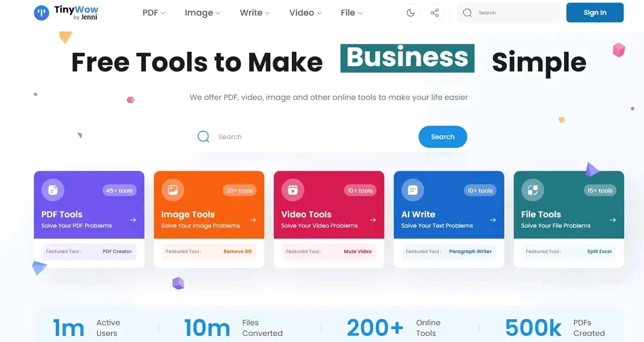Open the Remove BG featured tool
644x342 pixels.
tap(237, 251)
